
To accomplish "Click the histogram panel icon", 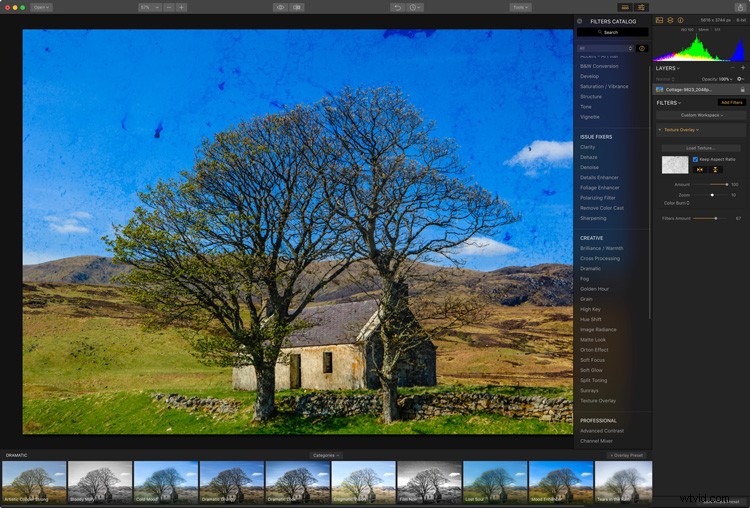I will [660, 20].
